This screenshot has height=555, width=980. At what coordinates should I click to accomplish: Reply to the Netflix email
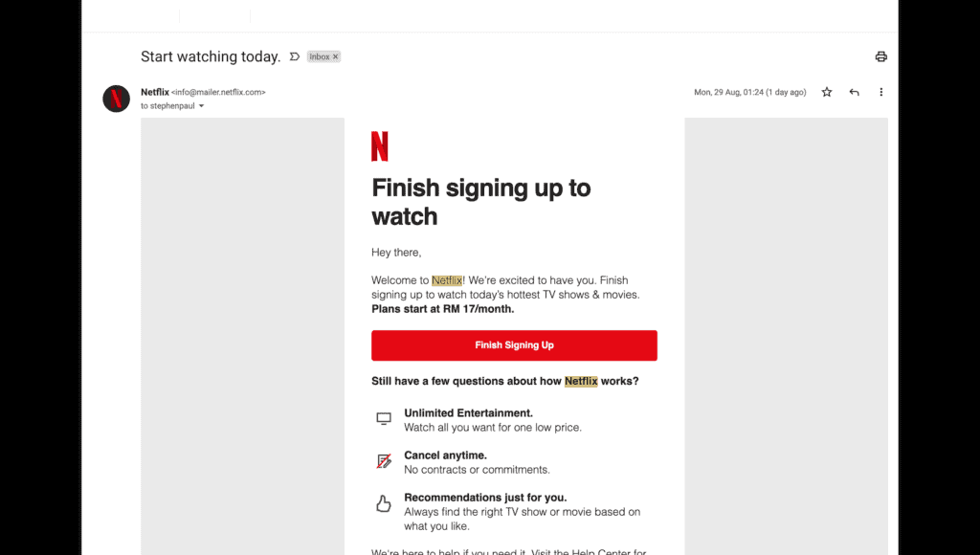[854, 92]
